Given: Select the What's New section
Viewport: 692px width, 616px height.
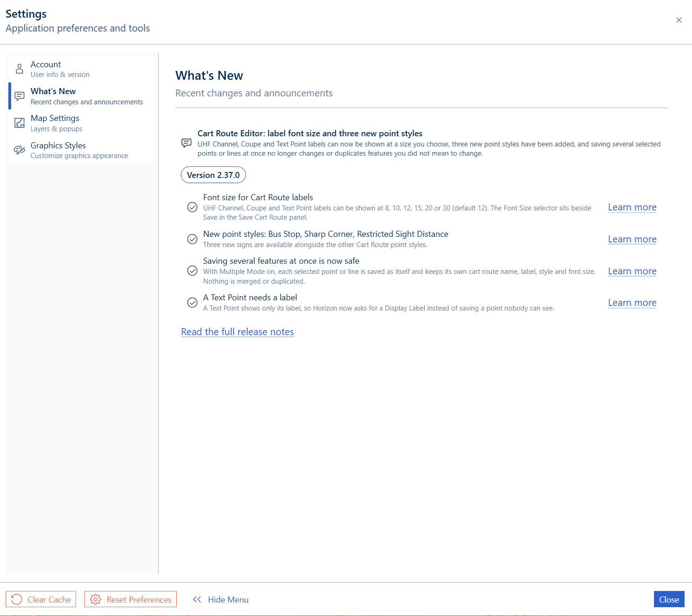Looking at the screenshot, I should (x=82, y=96).
